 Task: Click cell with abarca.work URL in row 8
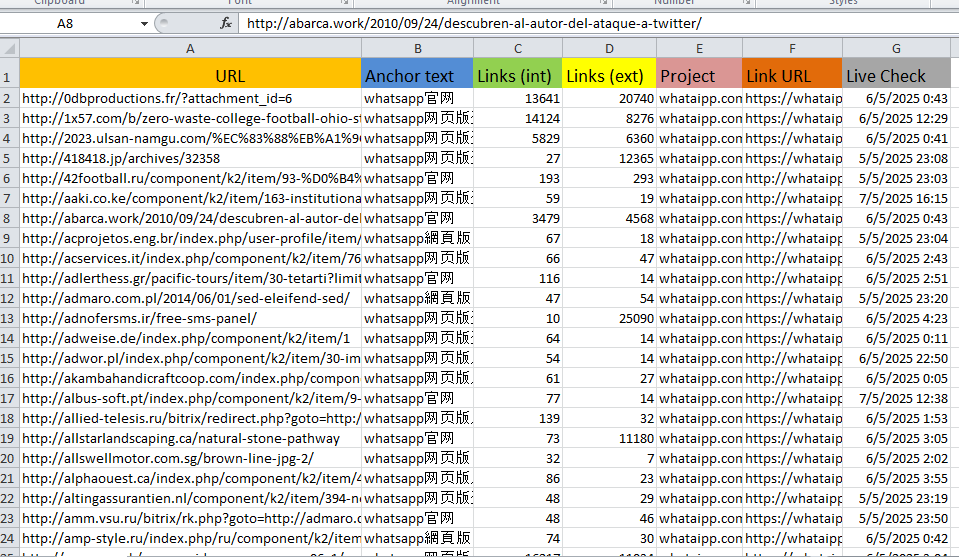[x=190, y=218]
